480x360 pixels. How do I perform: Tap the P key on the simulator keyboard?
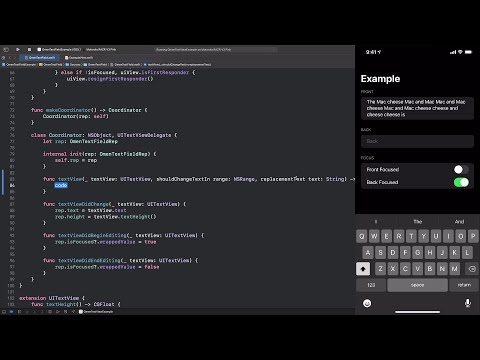click(x=473, y=236)
